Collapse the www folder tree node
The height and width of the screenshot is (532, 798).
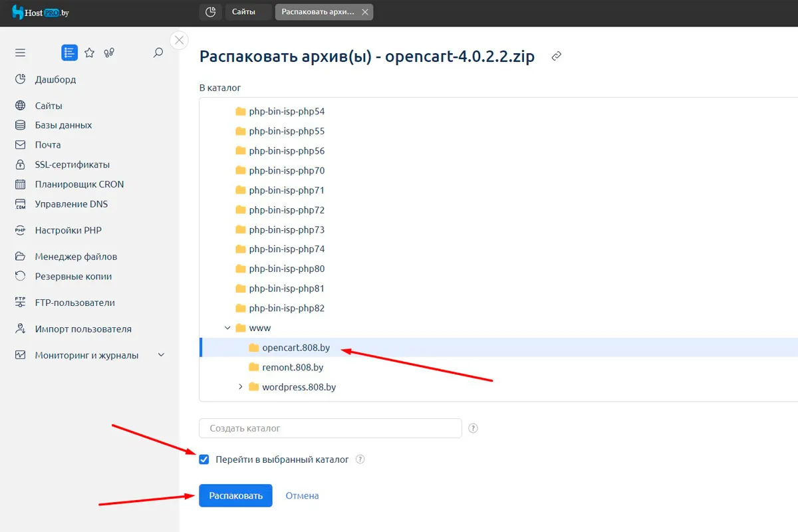pos(228,328)
